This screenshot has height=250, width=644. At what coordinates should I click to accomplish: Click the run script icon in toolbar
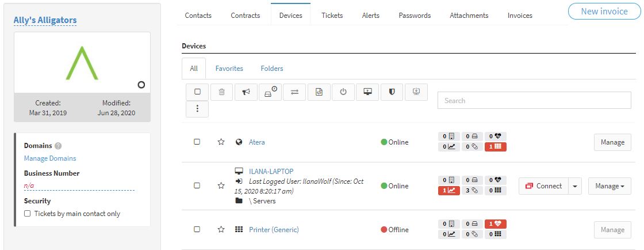tap(319, 92)
